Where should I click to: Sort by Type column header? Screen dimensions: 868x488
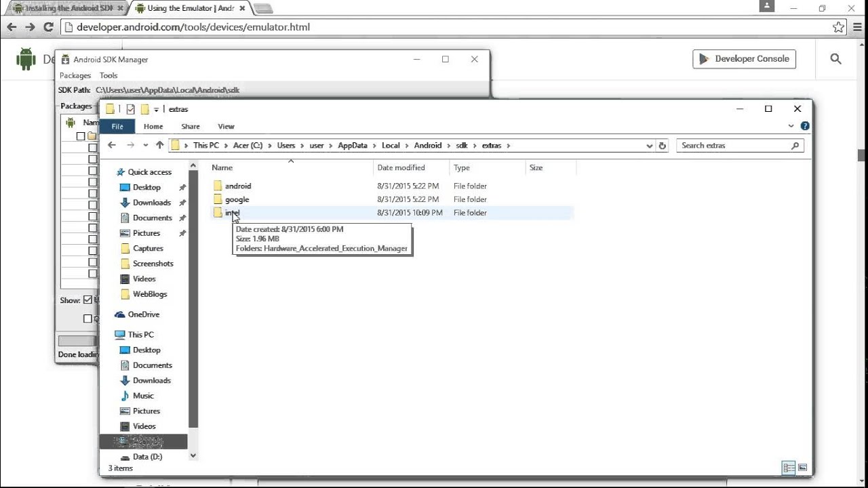click(488, 167)
